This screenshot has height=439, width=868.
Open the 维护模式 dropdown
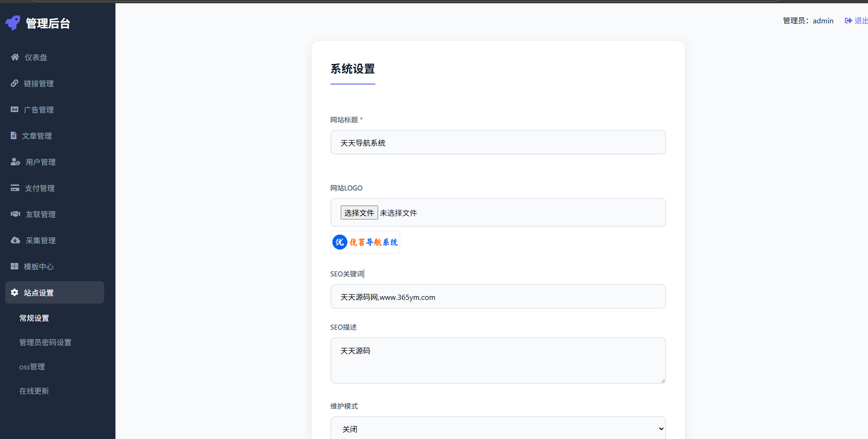click(498, 429)
